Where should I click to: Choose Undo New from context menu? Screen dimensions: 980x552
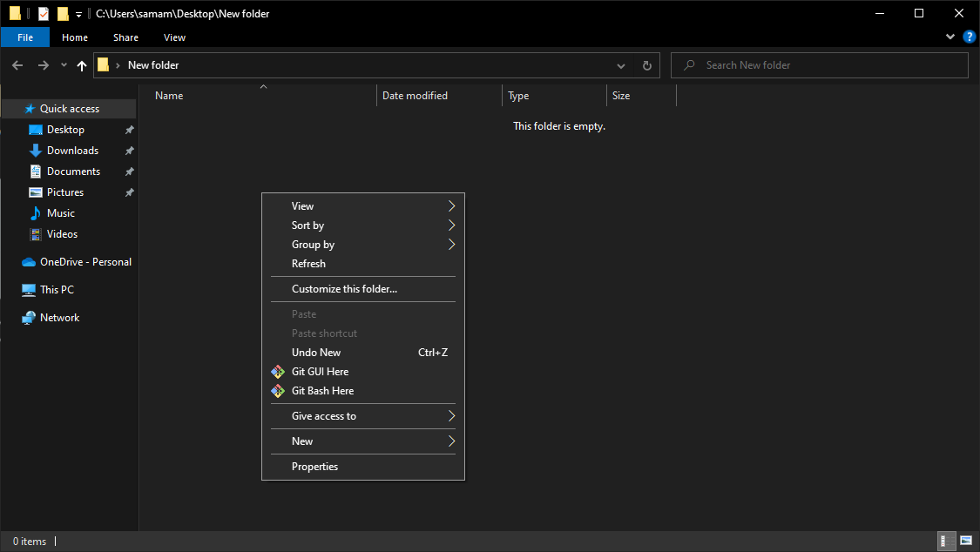[x=363, y=352]
